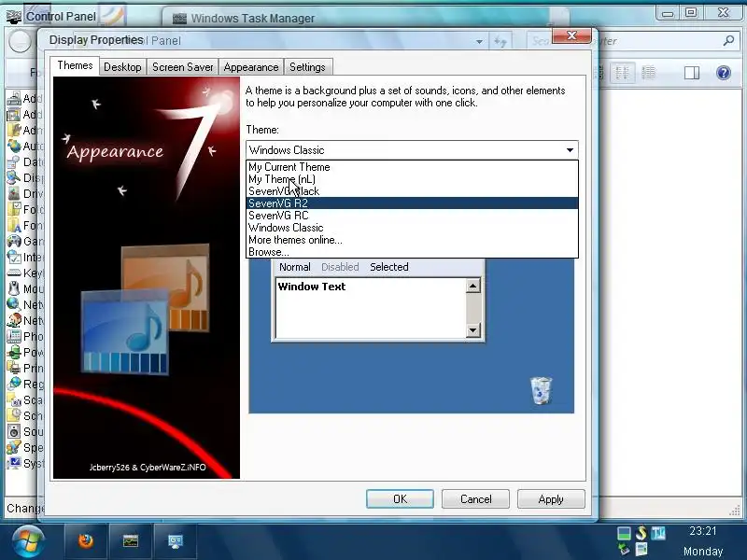
Task: Switch to Task Manager taskbar button
Action: tap(131, 541)
